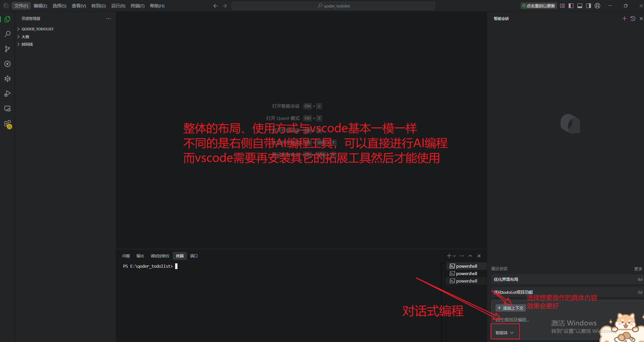Click the compass Quest icon in activity bar
This screenshot has width=644, height=342.
point(7,64)
